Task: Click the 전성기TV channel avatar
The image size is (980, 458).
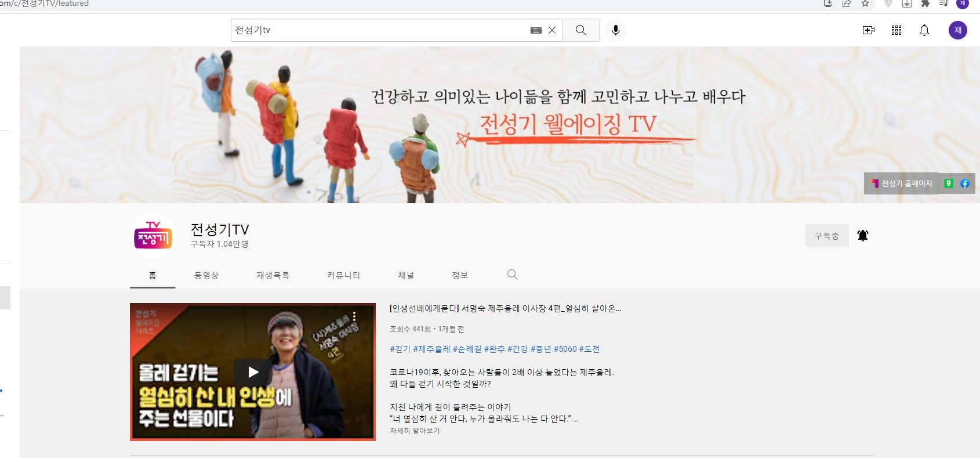Action: [x=153, y=236]
